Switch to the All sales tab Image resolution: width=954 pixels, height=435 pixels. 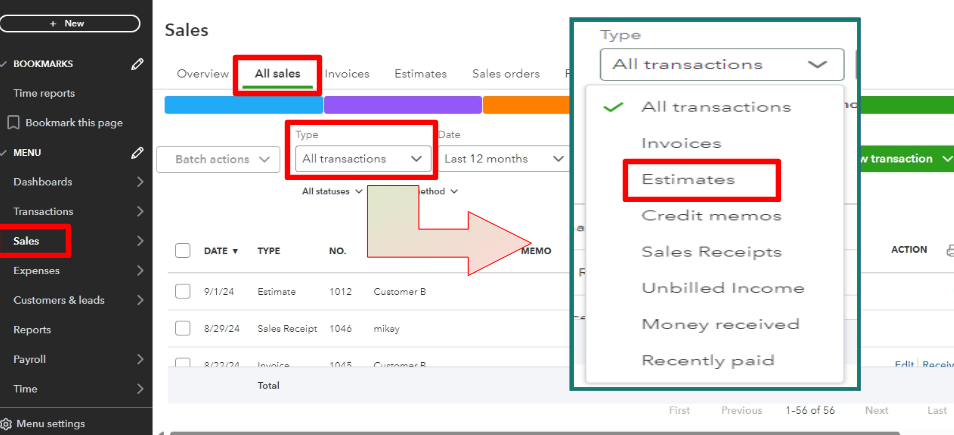click(x=277, y=74)
